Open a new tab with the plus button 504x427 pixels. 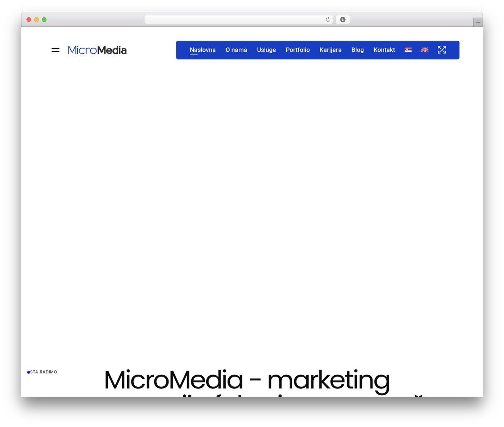pyautogui.click(x=478, y=22)
